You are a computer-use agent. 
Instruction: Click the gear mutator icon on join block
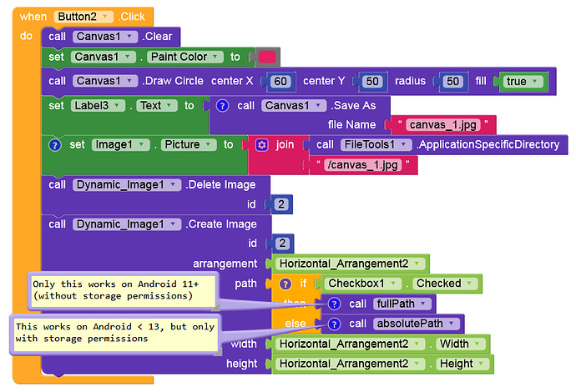tap(261, 144)
